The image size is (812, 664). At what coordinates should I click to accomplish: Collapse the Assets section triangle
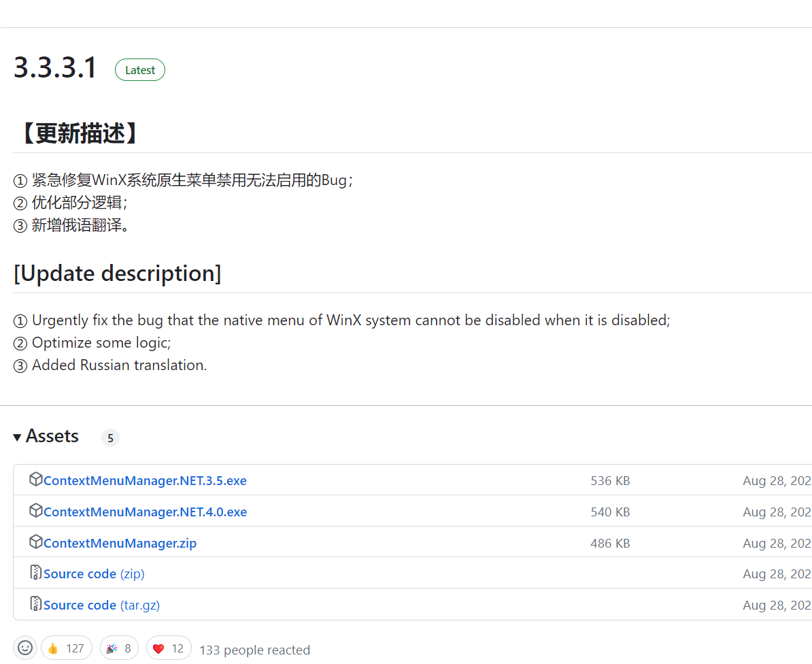click(x=17, y=437)
